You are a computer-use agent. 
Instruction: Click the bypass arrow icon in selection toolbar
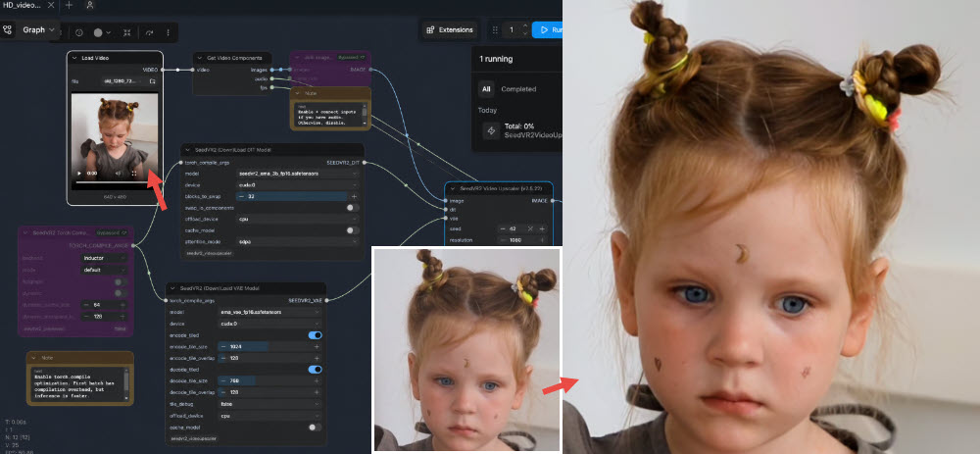coord(149,32)
